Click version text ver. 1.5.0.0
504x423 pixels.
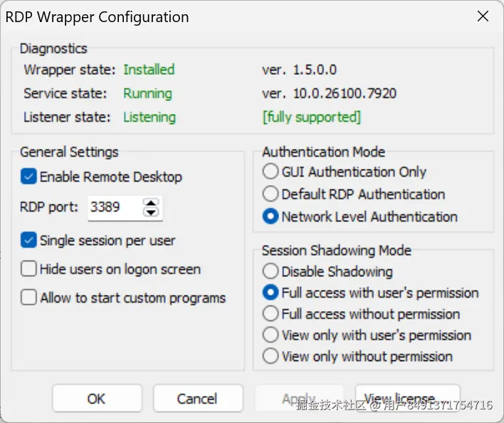tap(300, 70)
